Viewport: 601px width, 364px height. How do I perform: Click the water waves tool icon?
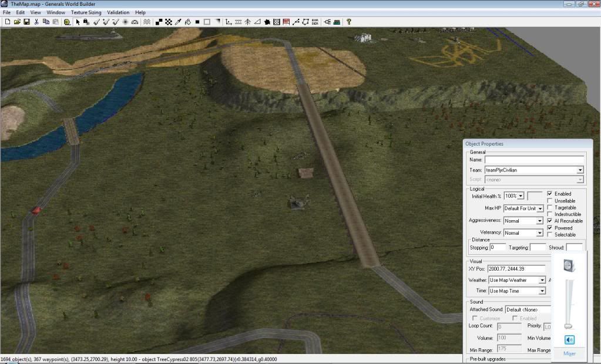pos(147,22)
